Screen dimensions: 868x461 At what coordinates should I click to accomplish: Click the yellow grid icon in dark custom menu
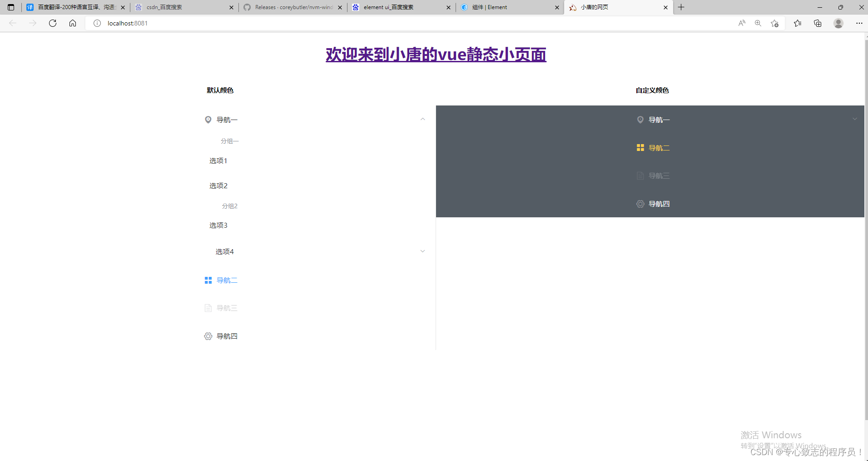tap(640, 148)
